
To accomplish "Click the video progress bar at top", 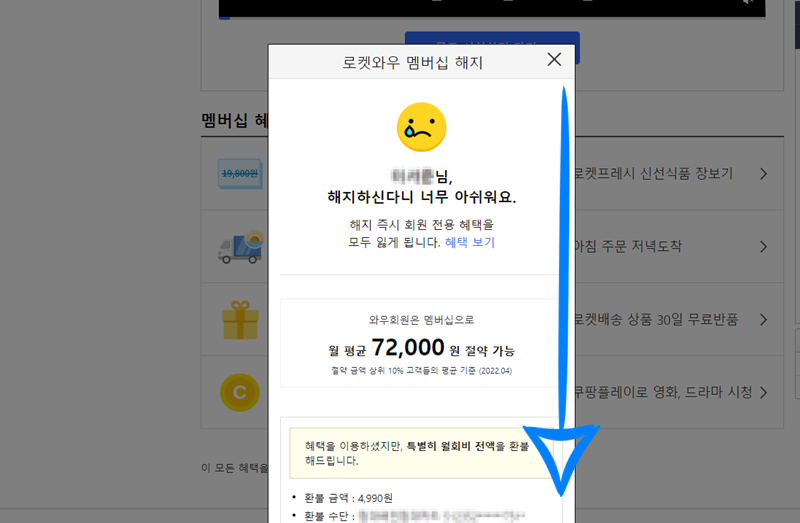I will coord(492,17).
